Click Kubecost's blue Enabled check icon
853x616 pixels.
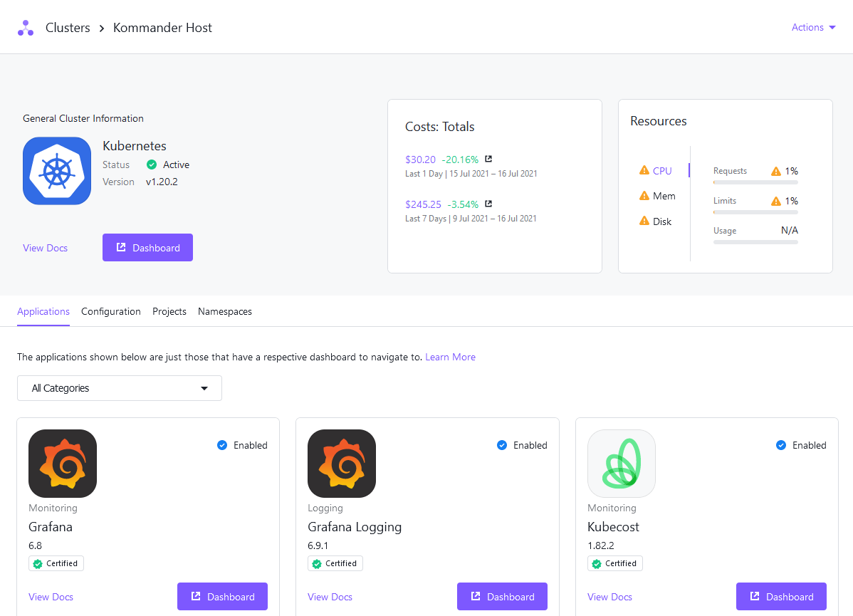[780, 445]
